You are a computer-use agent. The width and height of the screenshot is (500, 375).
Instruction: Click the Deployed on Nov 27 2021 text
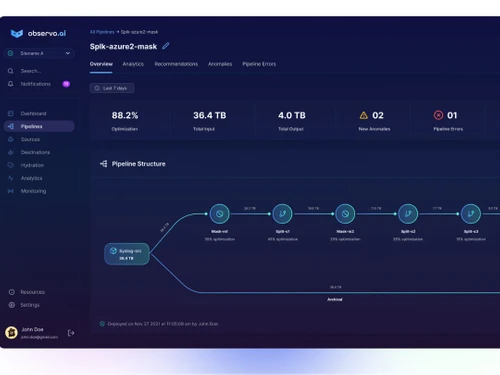point(163,324)
